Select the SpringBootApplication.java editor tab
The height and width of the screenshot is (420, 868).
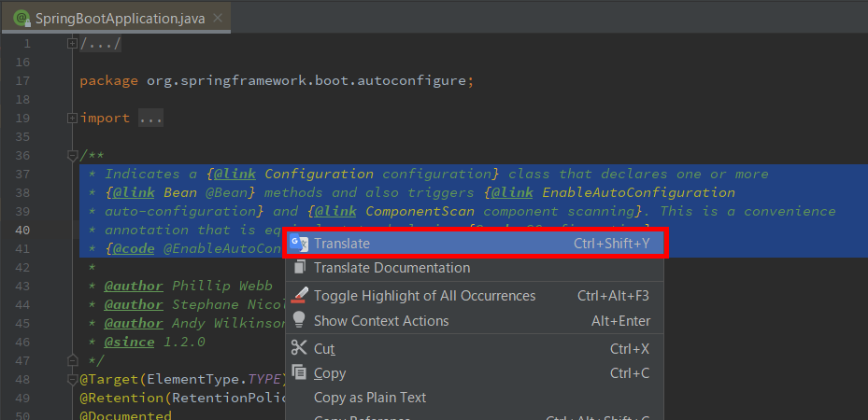(115, 19)
